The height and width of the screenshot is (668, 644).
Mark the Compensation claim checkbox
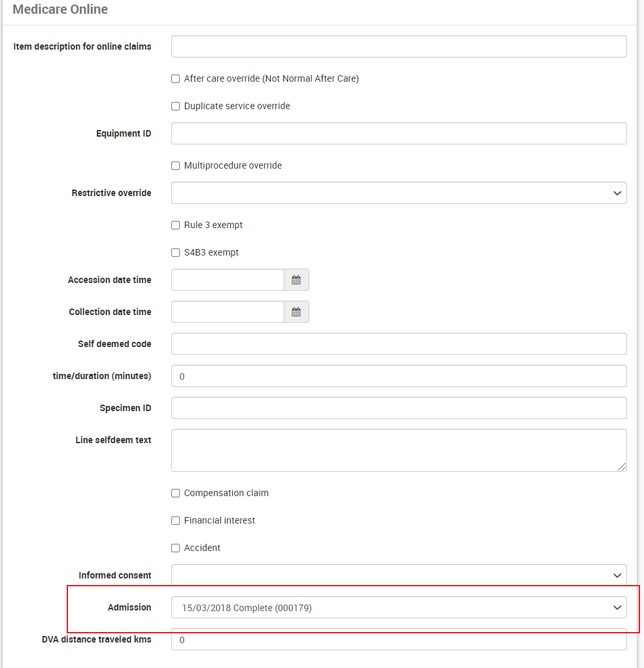(x=176, y=493)
